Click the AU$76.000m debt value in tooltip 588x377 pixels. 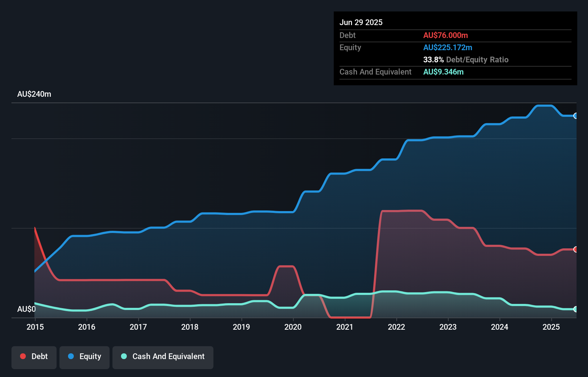(x=446, y=35)
